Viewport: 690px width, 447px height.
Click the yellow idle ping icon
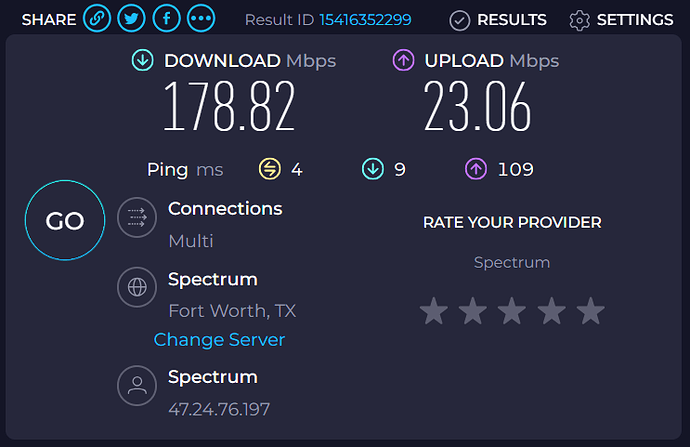tap(269, 169)
